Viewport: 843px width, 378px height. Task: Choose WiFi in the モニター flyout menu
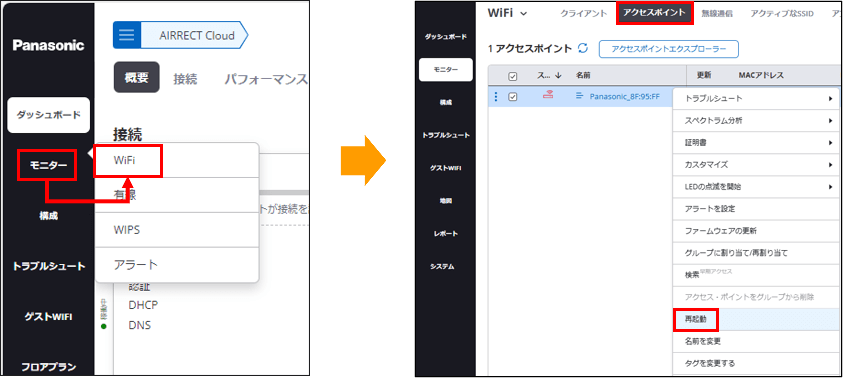[x=128, y=160]
